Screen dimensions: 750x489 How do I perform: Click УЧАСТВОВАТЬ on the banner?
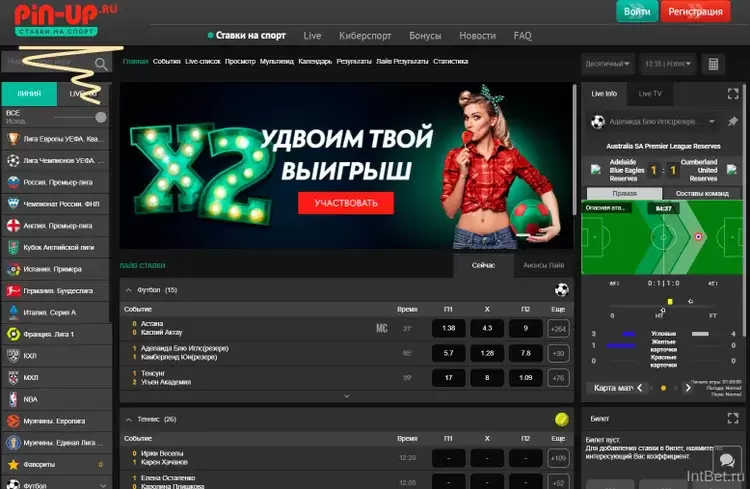[346, 203]
